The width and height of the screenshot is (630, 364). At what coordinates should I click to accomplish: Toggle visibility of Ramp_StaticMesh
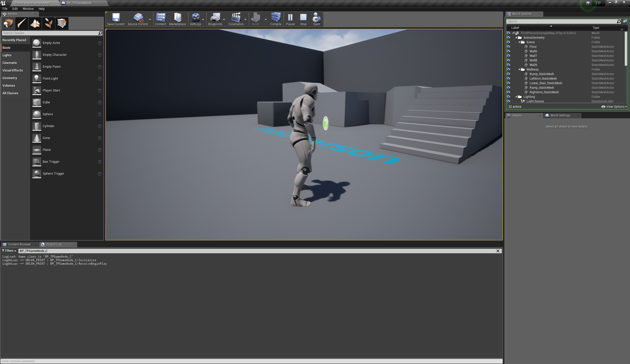click(x=508, y=87)
